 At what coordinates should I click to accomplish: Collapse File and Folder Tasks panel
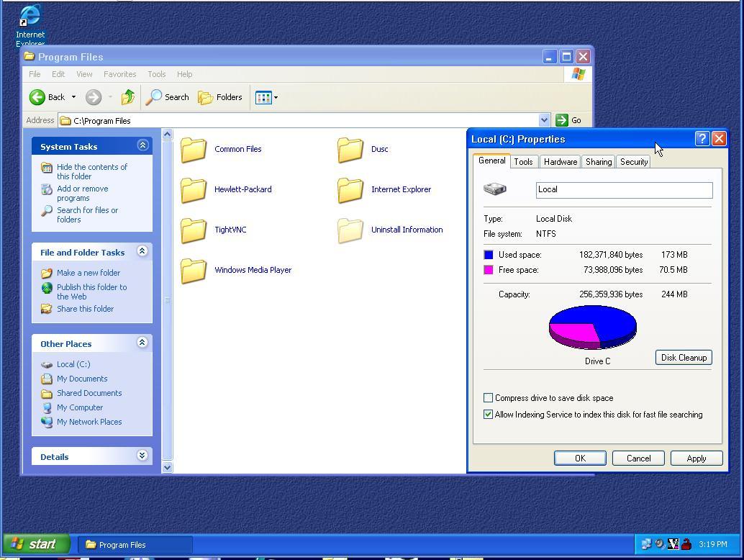[142, 251]
